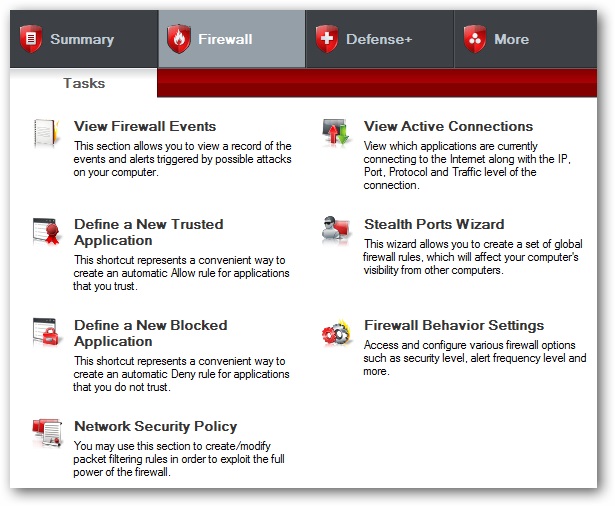615x506 pixels.
Task: Choose Define a New Blocked Application
Action: (x=150, y=333)
